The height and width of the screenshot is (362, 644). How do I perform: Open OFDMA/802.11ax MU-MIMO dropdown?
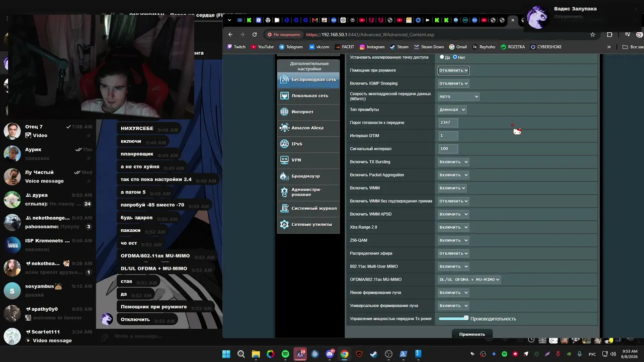[469, 280]
